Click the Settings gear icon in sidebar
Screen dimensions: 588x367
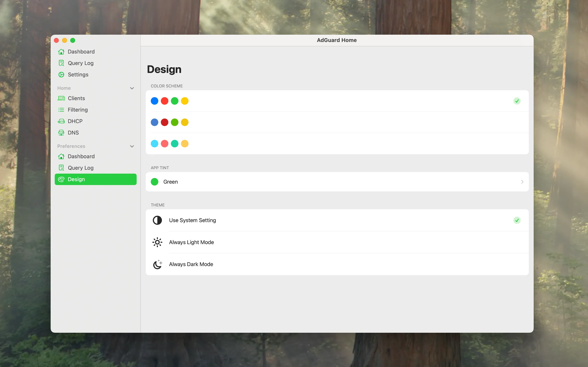pyautogui.click(x=61, y=74)
